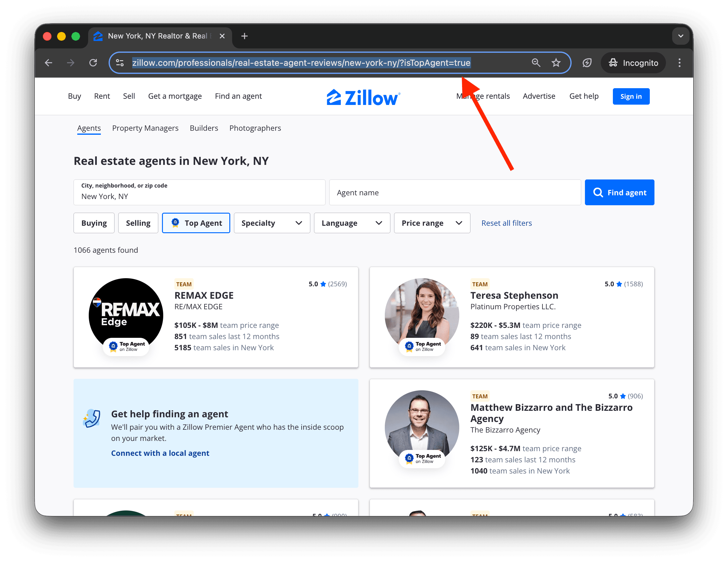Click the page reload icon
The width and height of the screenshot is (728, 562).
click(x=93, y=62)
